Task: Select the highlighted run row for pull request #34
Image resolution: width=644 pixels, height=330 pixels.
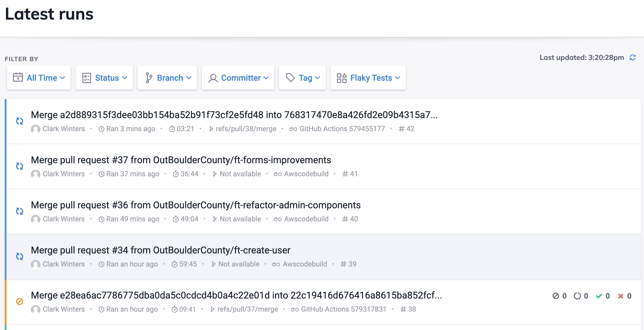Action: point(161,250)
